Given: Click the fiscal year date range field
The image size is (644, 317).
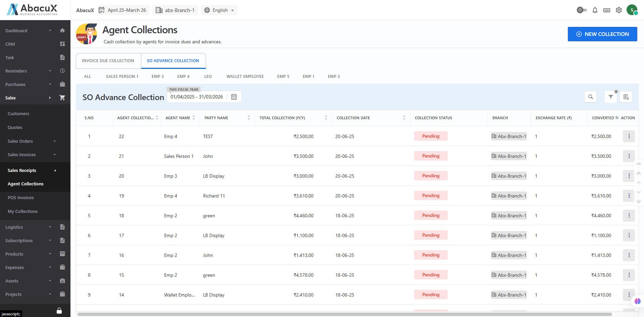Looking at the screenshot, I should (197, 97).
